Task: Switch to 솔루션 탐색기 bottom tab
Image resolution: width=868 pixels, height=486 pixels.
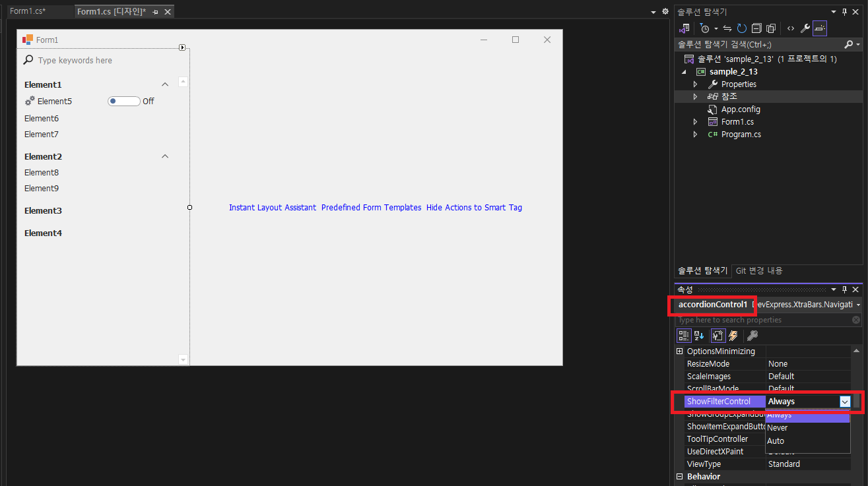Action: [x=703, y=270]
